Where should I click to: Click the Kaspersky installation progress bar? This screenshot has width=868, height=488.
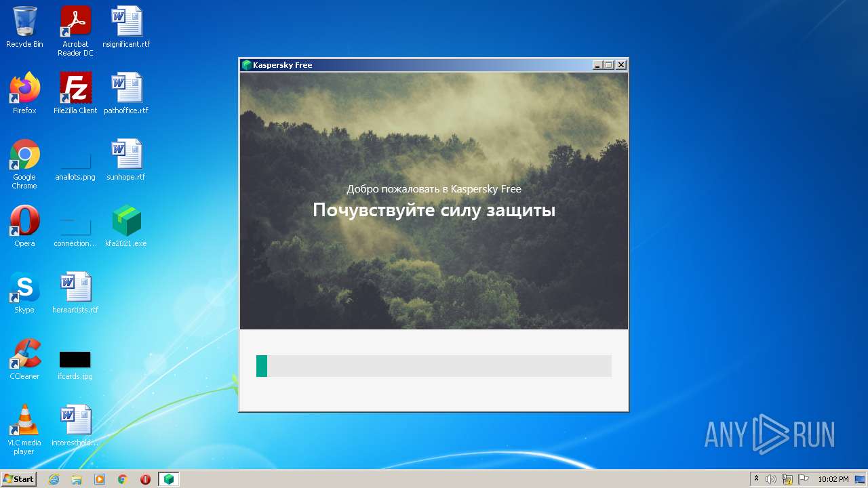434,366
